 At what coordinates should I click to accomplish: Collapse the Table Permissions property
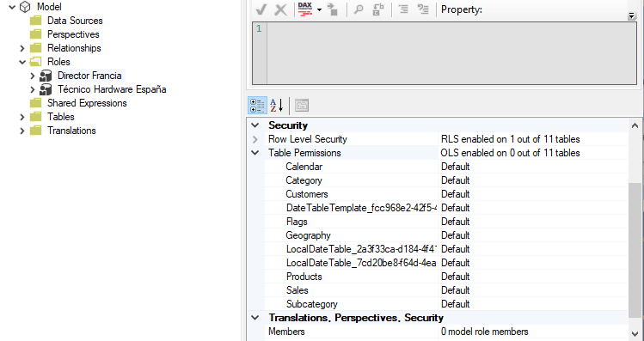click(x=255, y=153)
